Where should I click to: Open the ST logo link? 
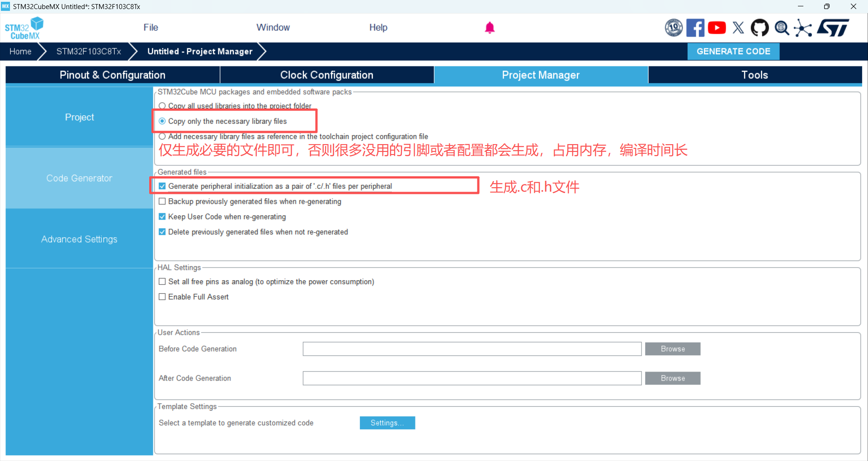(x=833, y=28)
